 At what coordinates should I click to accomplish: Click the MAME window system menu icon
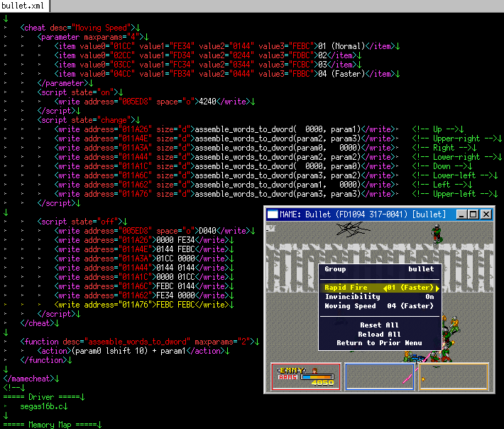pyautogui.click(x=273, y=214)
